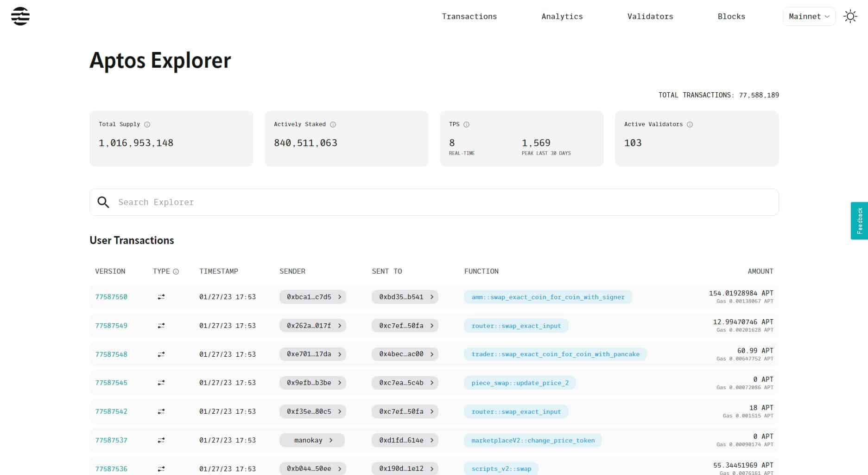Viewport: 868px width, 475px height.
Task: Click function amm::swap_exact_coin_for_coin_with_signer
Action: click(548, 297)
